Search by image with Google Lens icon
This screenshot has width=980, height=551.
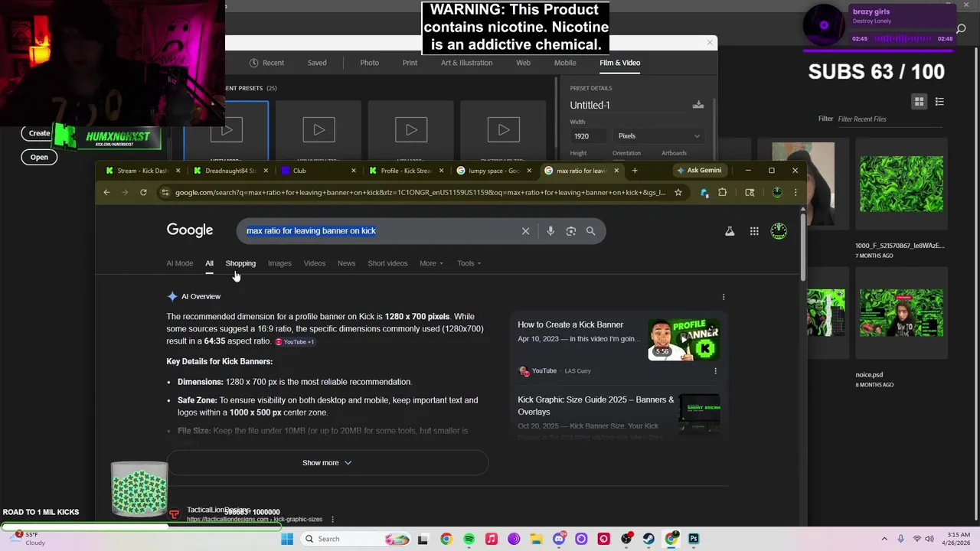click(x=570, y=230)
